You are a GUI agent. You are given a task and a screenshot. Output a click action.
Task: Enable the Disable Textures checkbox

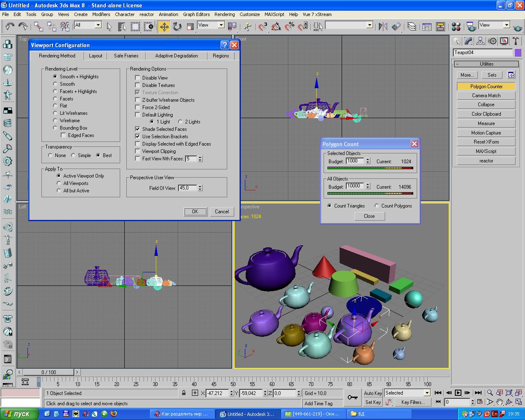coord(138,85)
